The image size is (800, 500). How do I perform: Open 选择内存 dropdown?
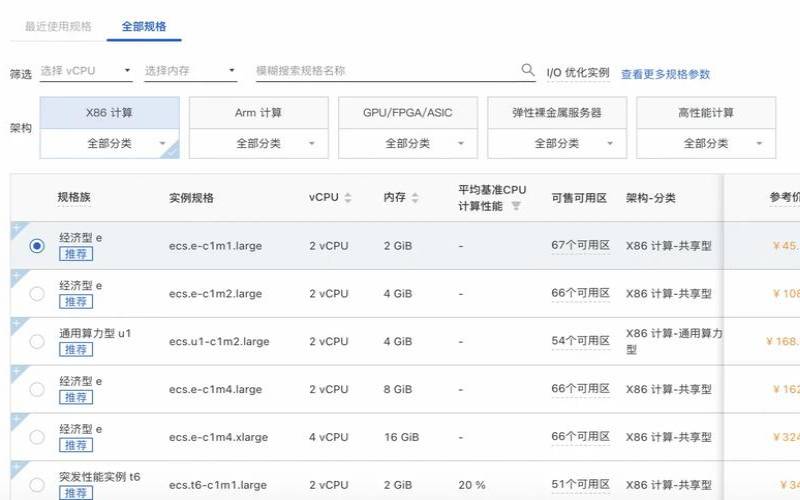click(x=190, y=71)
